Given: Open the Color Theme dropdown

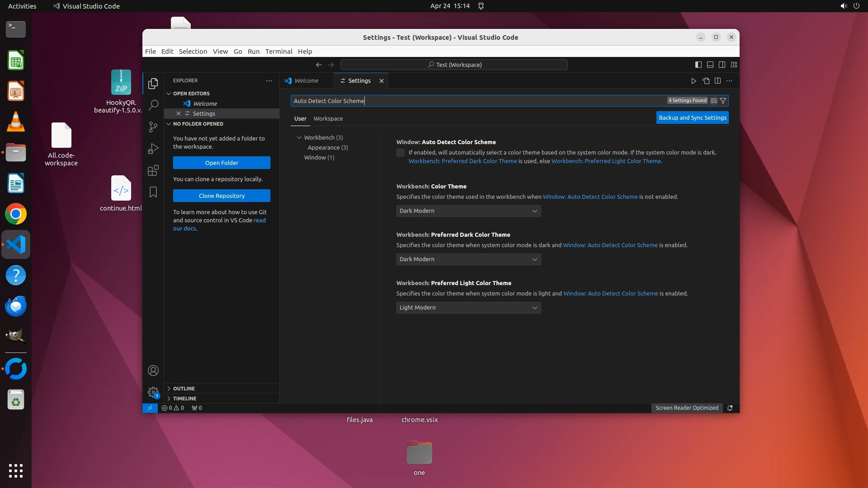Looking at the screenshot, I should 468,211.
